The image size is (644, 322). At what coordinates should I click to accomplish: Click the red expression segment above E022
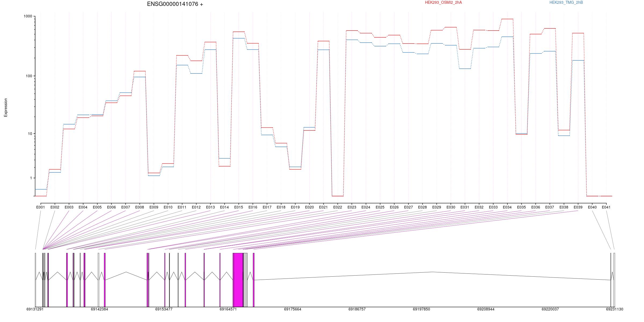338,196
